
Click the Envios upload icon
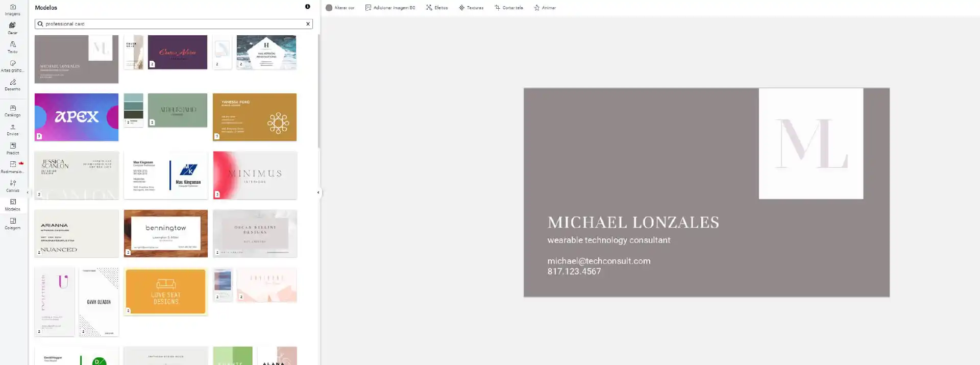13,130
